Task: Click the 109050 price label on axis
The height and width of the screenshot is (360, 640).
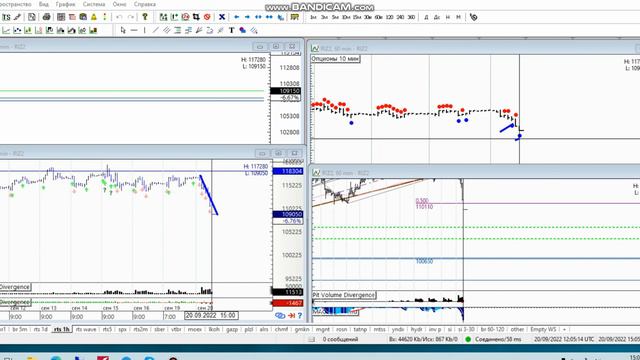Action: click(287, 214)
